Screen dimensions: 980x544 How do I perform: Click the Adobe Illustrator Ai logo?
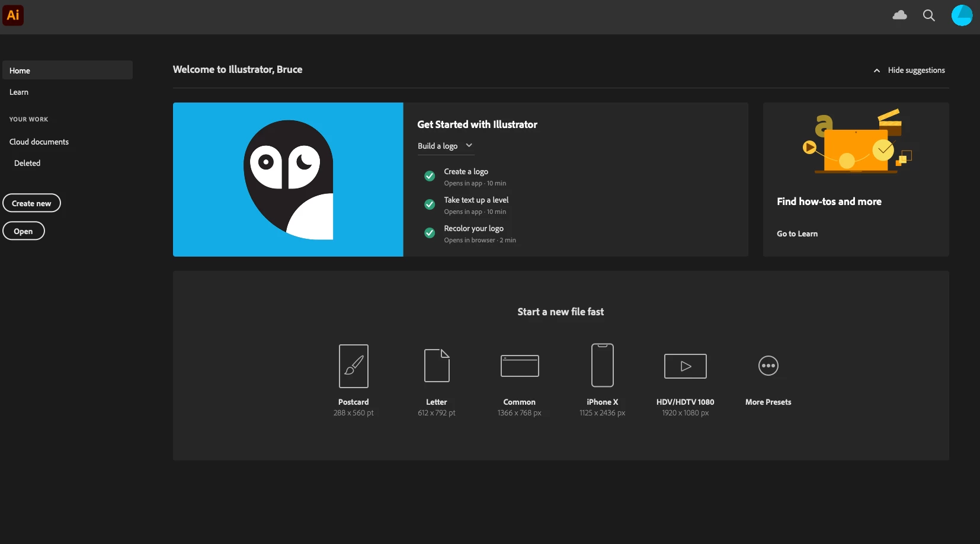pos(13,15)
